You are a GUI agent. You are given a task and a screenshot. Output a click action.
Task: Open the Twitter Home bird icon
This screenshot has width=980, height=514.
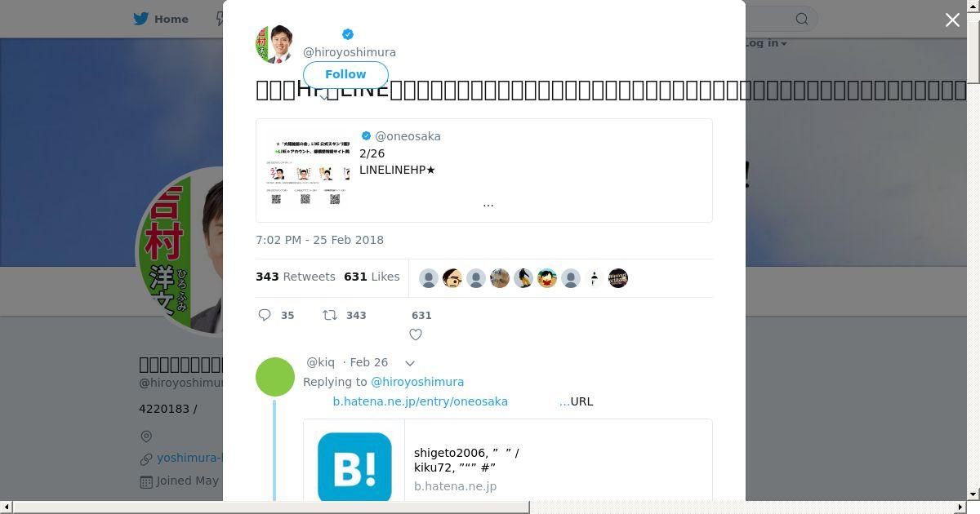pos(141,19)
